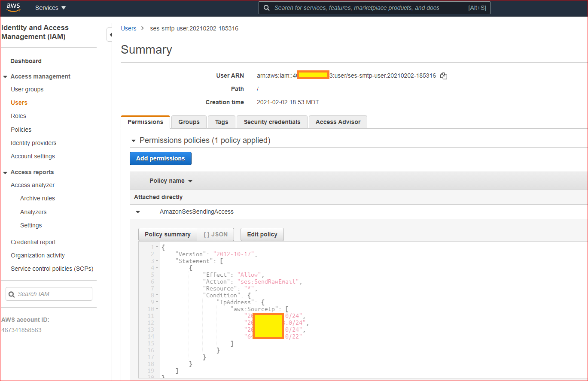This screenshot has height=381, width=588.
Task: Open User groups in sidebar
Action: (27, 89)
